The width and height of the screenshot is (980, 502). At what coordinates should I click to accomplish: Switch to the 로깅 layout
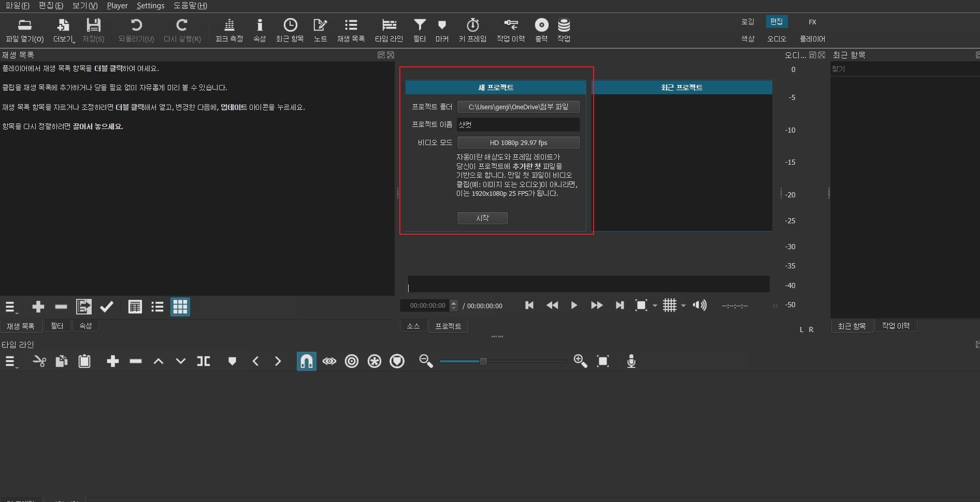coord(747,22)
